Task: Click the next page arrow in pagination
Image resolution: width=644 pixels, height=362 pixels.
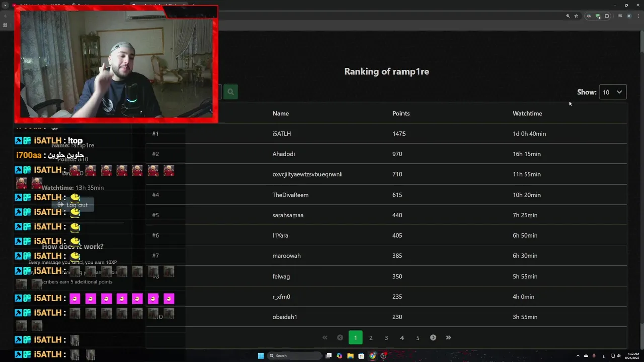Action: point(433,338)
